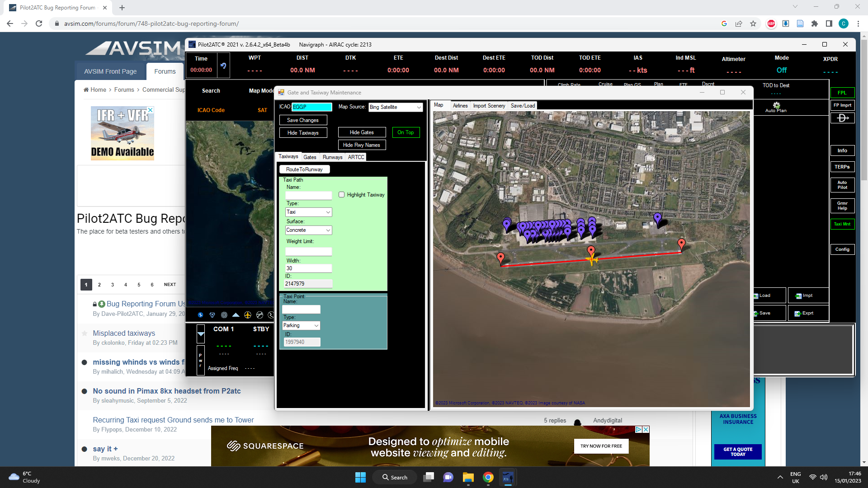The width and height of the screenshot is (868, 488).
Task: Open Chrome side panel icon
Action: tap(829, 23)
